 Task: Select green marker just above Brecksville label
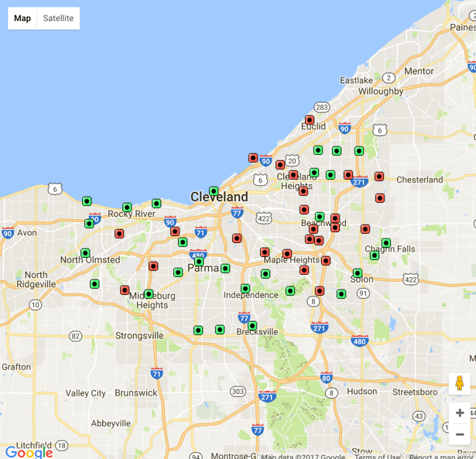[x=252, y=326]
